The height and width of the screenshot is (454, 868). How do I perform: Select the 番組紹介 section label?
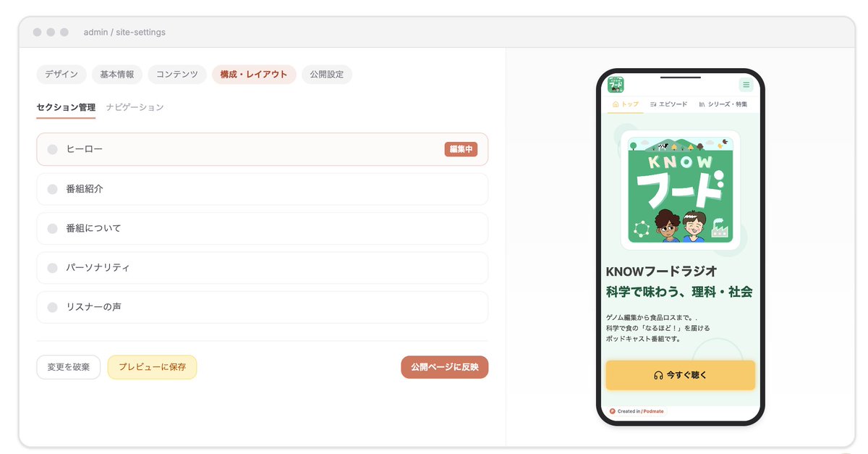[85, 189]
